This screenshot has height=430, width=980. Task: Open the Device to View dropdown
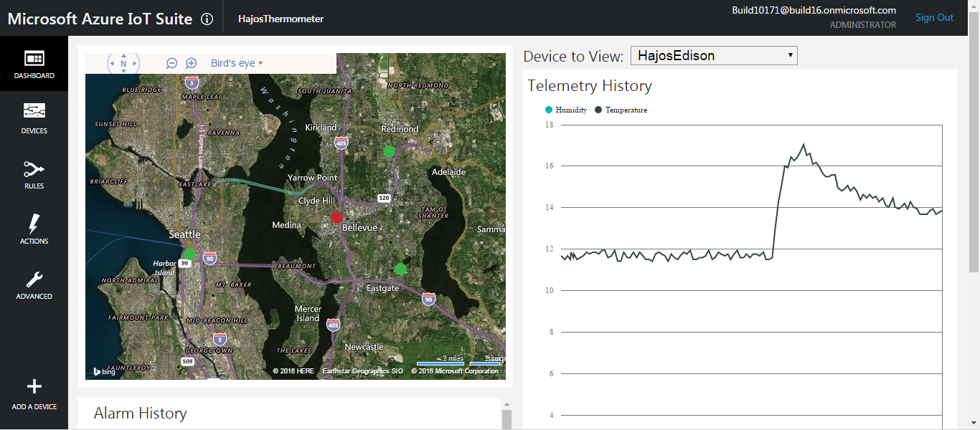pyautogui.click(x=714, y=56)
